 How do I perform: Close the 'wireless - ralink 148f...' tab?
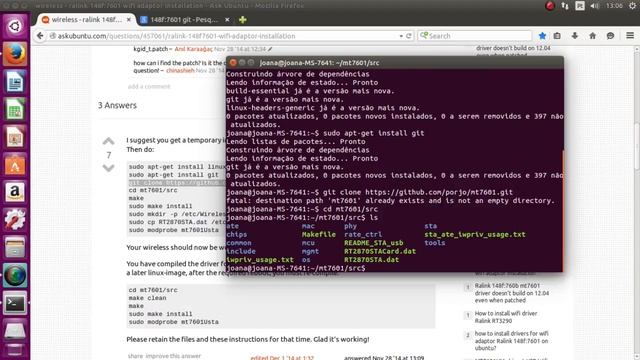click(x=129, y=20)
